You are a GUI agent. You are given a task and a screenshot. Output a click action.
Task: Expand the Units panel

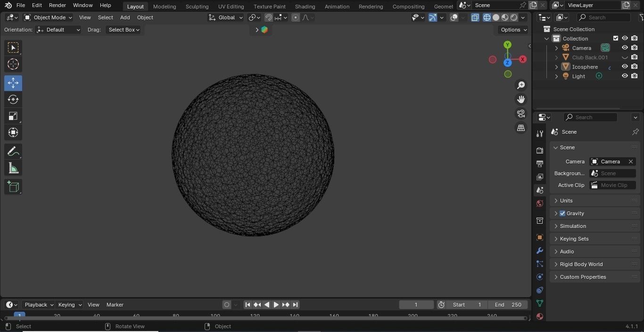click(x=595, y=201)
